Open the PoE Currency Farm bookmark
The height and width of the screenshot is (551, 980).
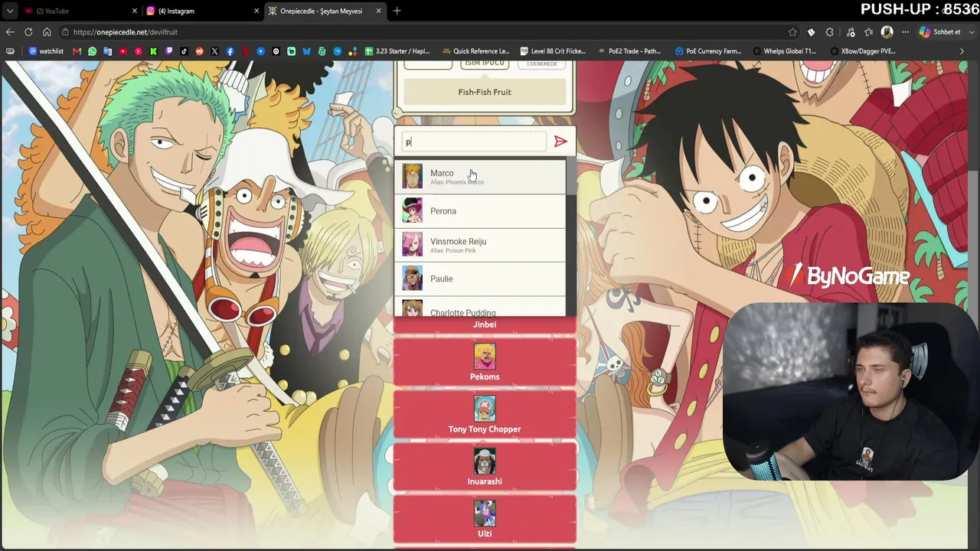(x=708, y=51)
